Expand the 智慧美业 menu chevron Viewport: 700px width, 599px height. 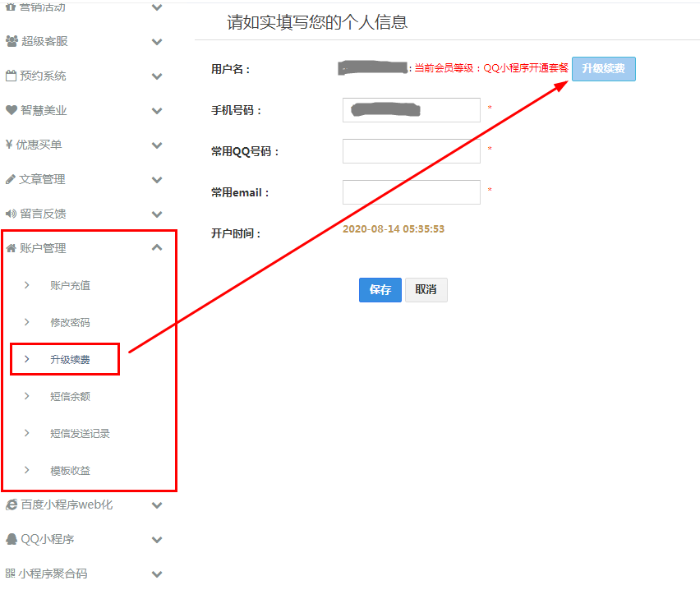click(x=157, y=111)
